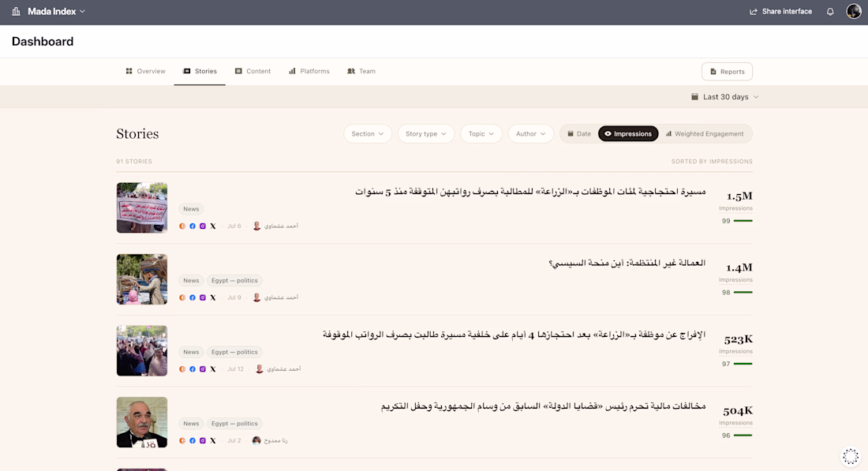Image resolution: width=868 pixels, height=471 pixels.
Task: Open thumbnail of the 504K impressions story
Action: [x=142, y=422]
